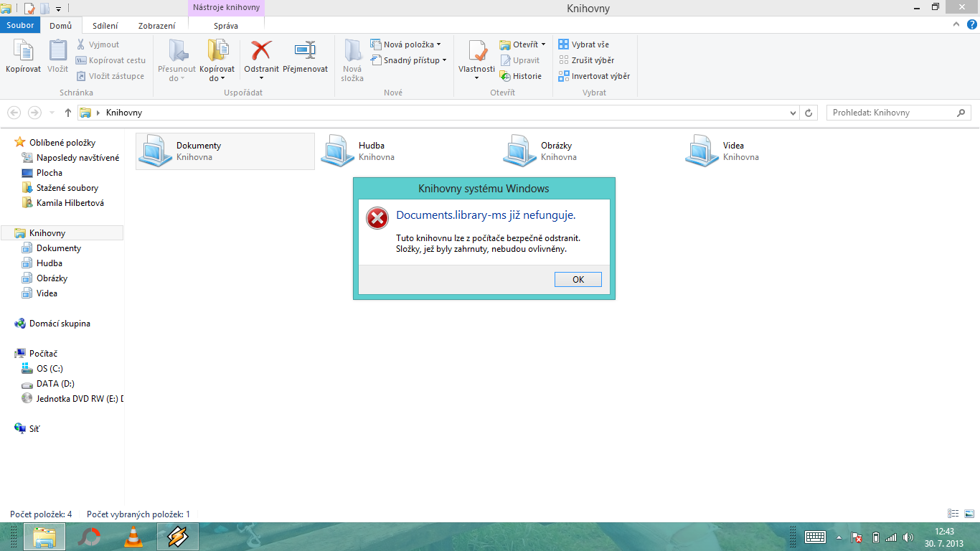Switch to the Zobrazení ribbon tab
980x551 pixels.
[156, 26]
